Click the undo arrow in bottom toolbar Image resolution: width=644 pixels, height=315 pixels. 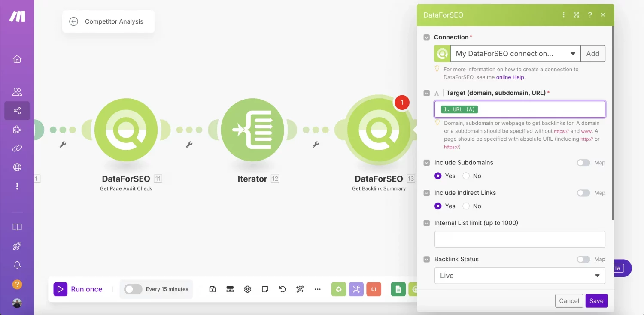click(x=283, y=289)
